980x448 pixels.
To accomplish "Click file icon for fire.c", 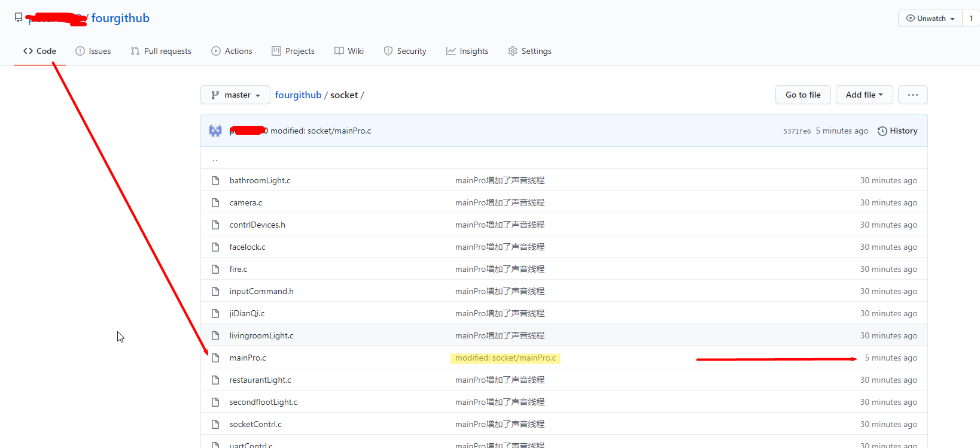I will tap(215, 269).
